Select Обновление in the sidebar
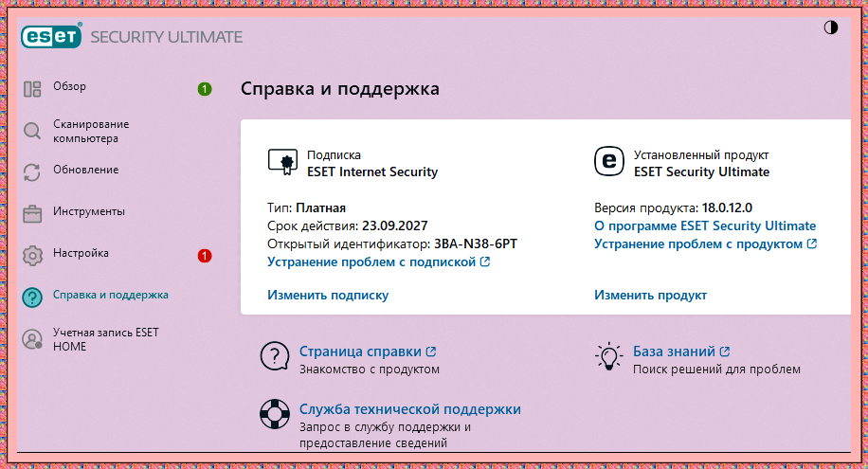The height and width of the screenshot is (469, 868). (x=86, y=170)
